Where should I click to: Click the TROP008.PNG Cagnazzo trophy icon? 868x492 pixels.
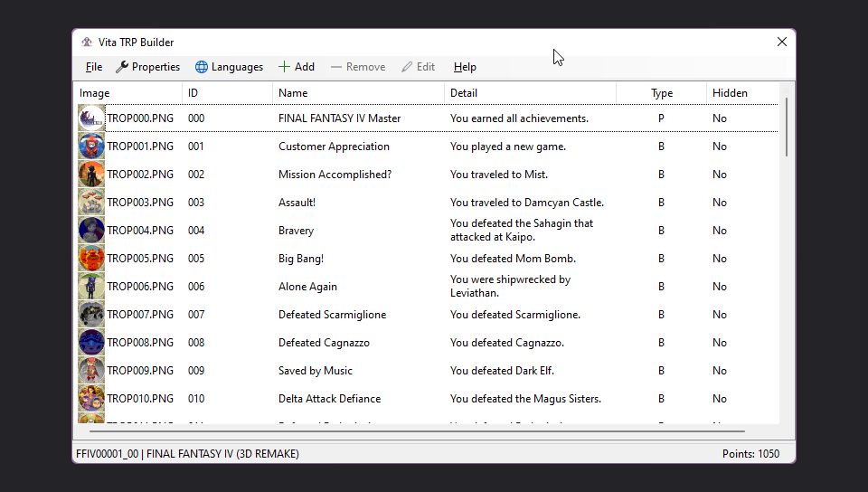pyautogui.click(x=91, y=343)
